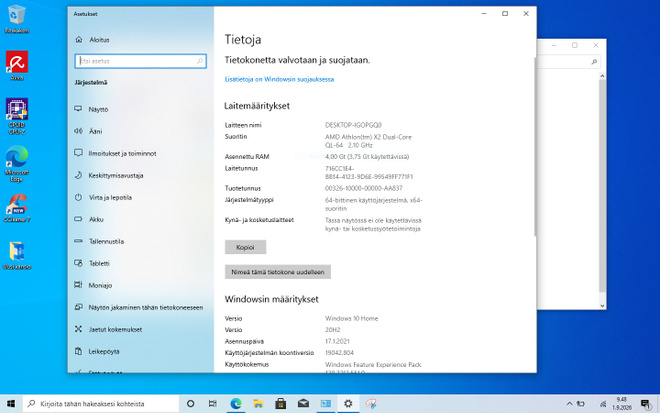
Task: Launch Edge from the taskbar
Action: pos(236,404)
